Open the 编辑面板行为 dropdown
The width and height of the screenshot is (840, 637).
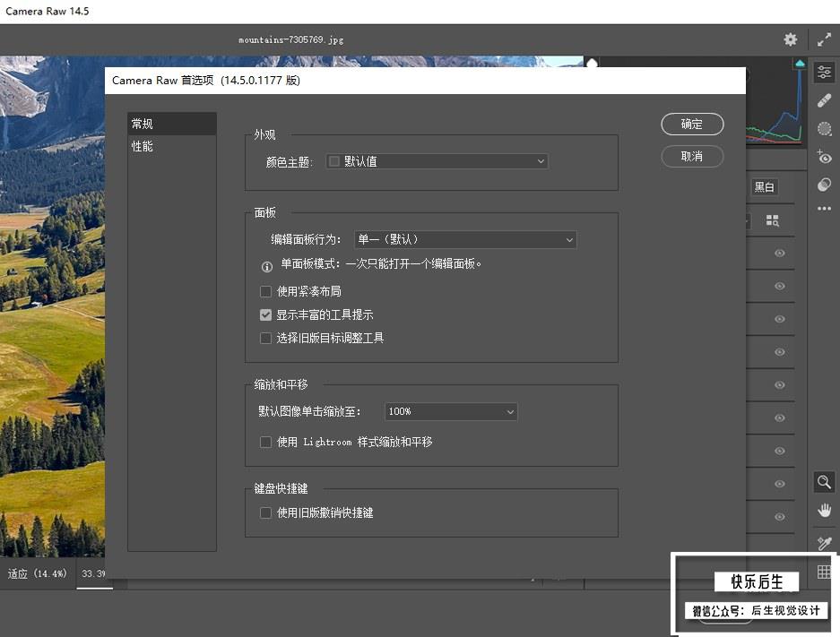465,240
